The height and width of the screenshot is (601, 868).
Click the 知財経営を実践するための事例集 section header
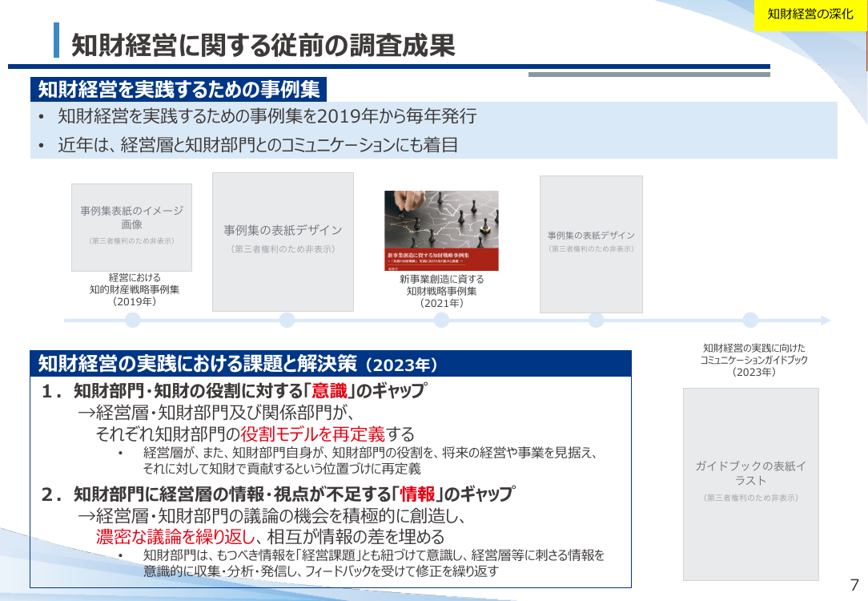[179, 89]
